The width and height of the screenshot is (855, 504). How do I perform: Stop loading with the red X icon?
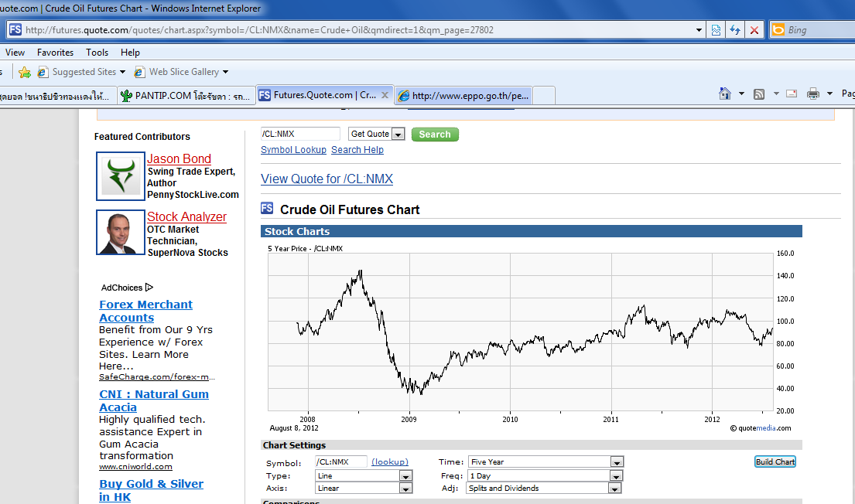754,30
